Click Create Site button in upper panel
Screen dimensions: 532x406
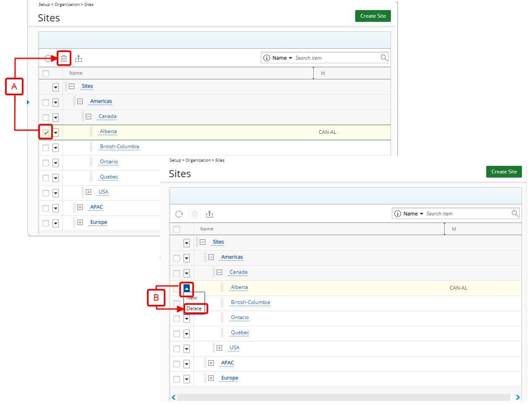click(x=373, y=16)
